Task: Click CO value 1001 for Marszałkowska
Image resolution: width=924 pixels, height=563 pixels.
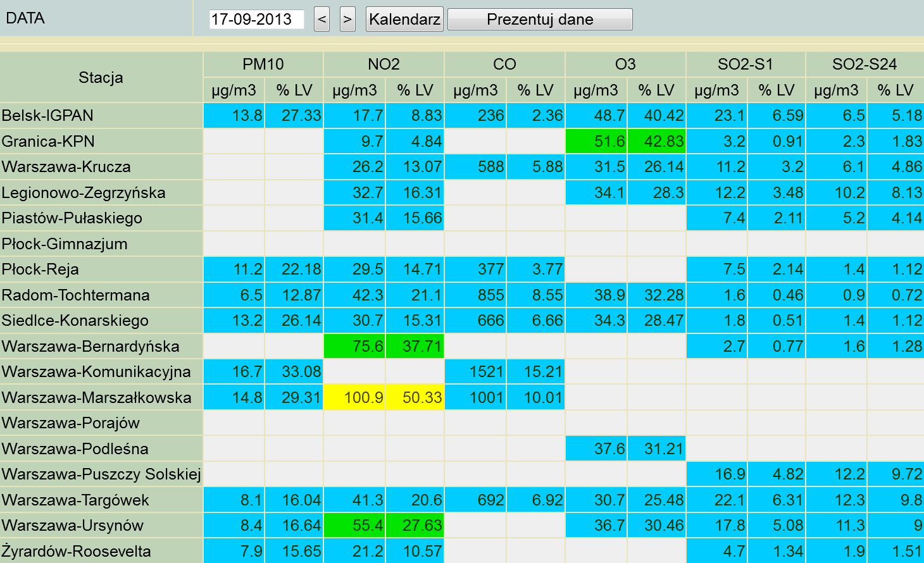Action: [475, 398]
